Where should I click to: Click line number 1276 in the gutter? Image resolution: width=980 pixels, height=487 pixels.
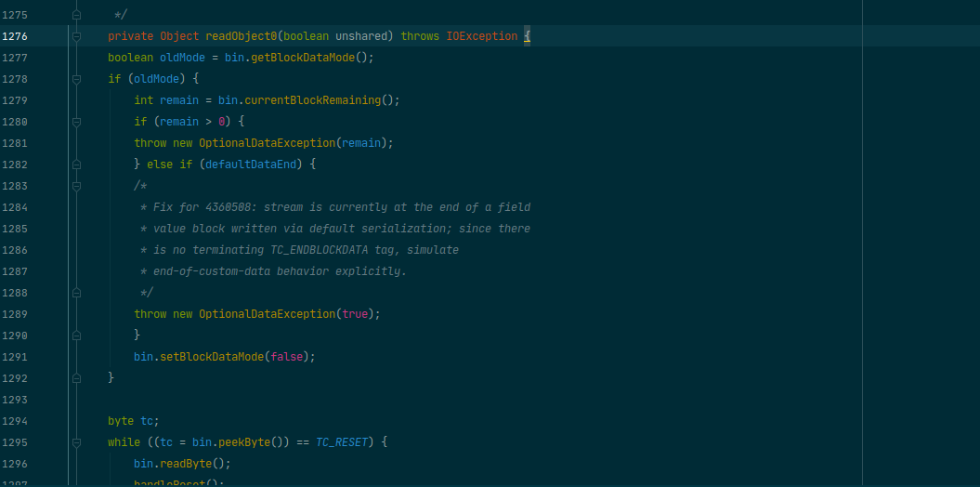point(16,36)
